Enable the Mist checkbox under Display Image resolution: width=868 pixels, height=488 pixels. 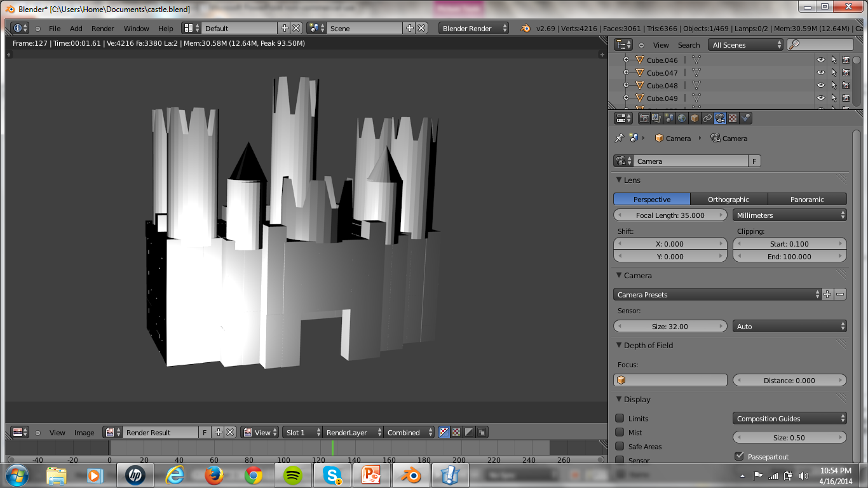tap(618, 432)
